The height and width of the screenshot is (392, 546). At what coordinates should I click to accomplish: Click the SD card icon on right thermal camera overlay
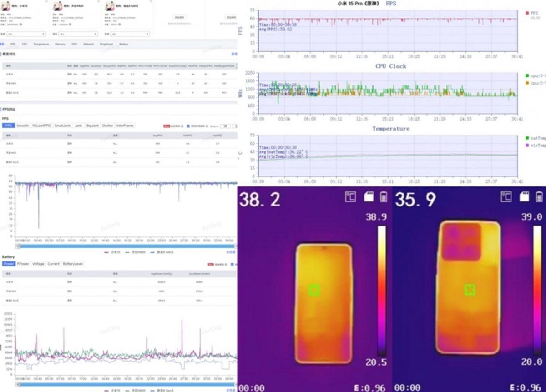click(524, 196)
